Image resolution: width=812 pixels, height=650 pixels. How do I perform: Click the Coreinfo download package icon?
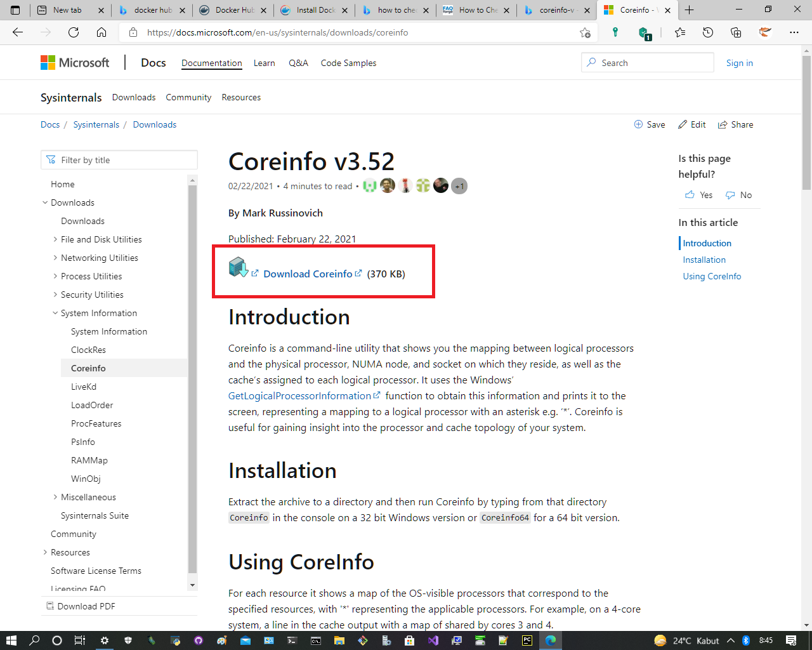pos(239,267)
